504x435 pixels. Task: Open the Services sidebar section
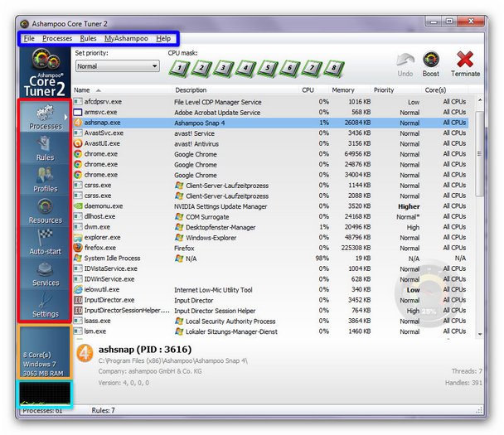pos(45,273)
